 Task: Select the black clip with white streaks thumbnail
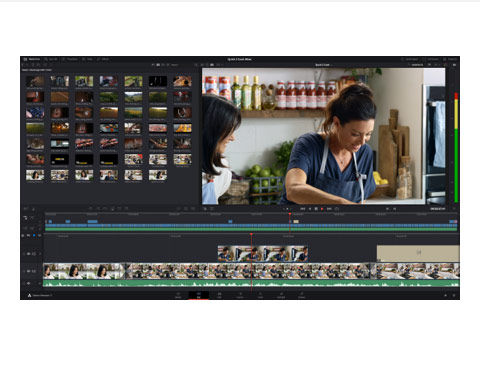pyautogui.click(x=158, y=81)
